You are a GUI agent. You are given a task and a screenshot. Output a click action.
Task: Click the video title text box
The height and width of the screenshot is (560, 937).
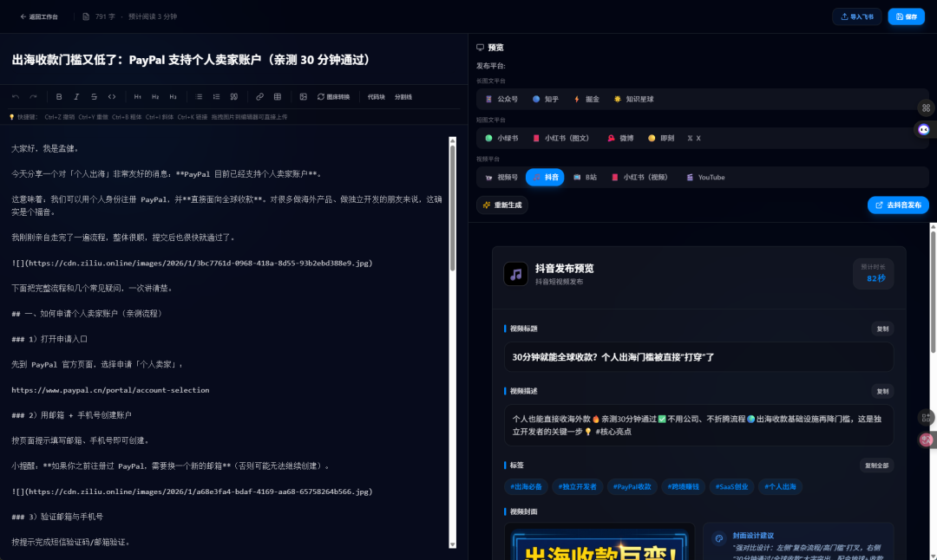click(698, 357)
